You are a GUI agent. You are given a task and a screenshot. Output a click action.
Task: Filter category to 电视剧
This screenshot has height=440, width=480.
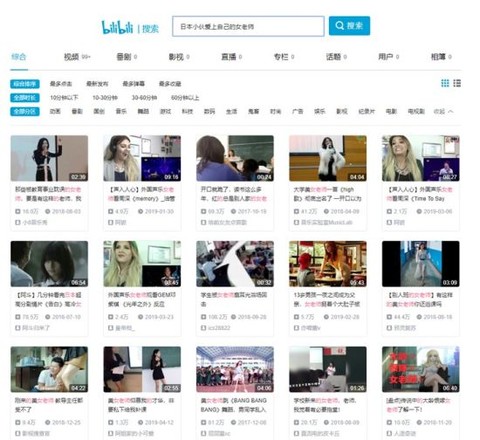(x=416, y=111)
